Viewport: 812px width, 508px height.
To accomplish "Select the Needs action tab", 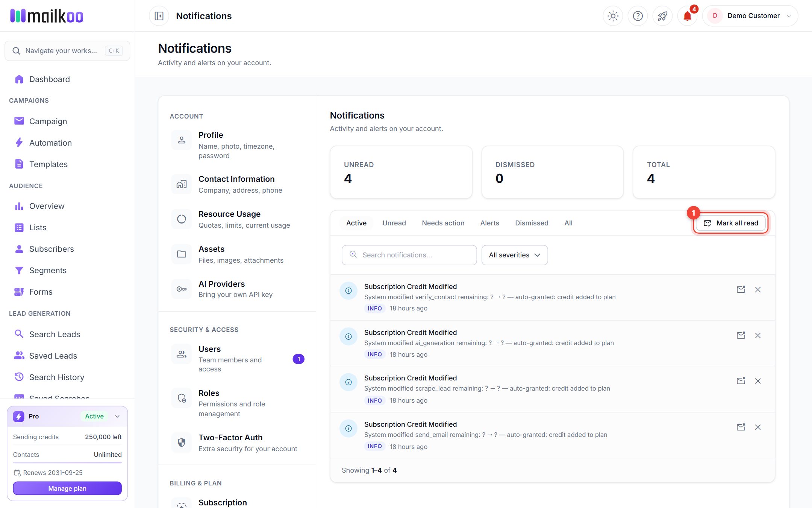I will (443, 223).
